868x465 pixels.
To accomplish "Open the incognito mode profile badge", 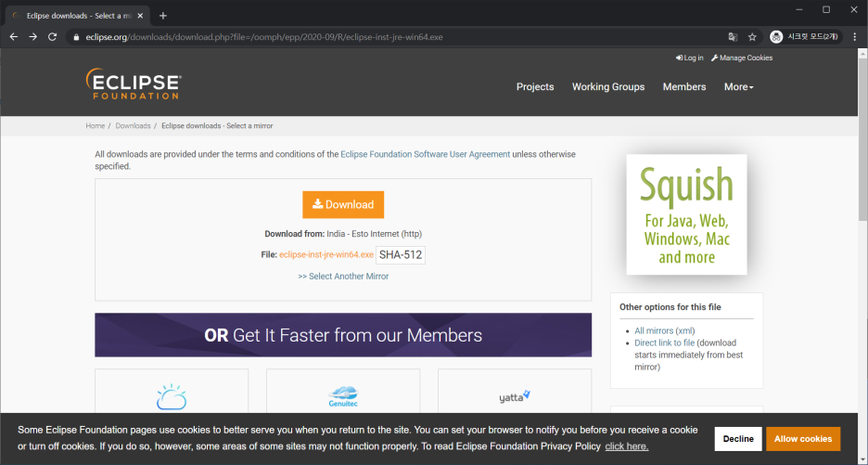I will tap(806, 36).
